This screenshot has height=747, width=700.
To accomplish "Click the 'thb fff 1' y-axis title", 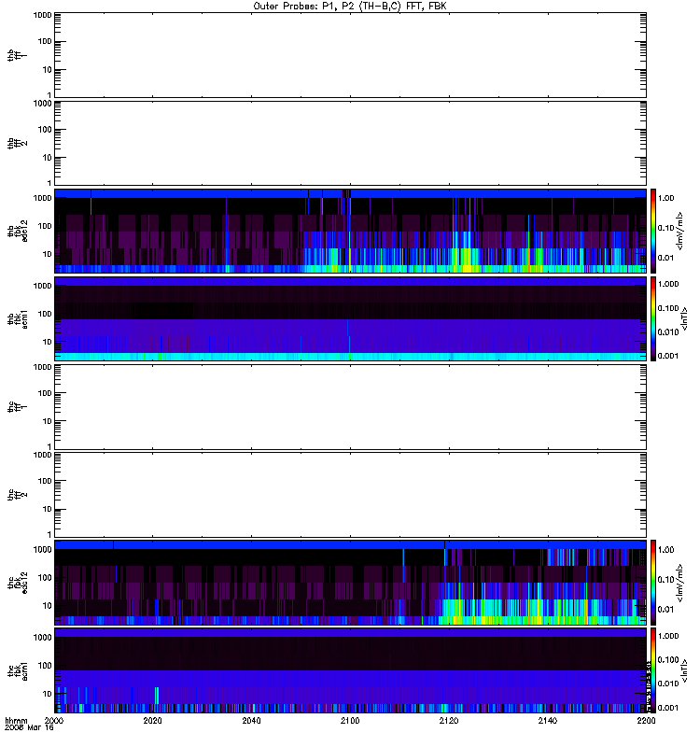I will (17, 55).
